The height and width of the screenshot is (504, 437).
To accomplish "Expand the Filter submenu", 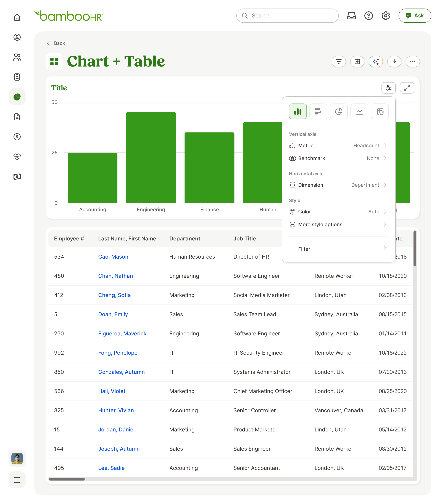I will pos(338,249).
